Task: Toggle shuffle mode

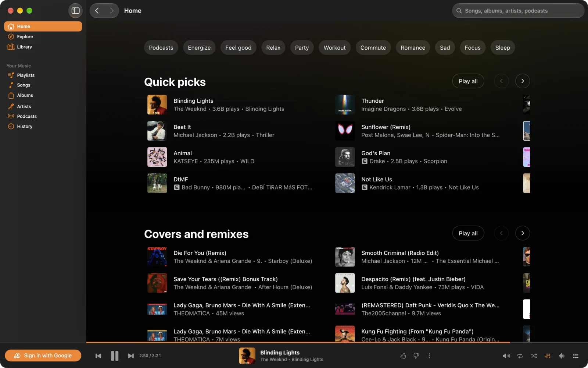Action: pyautogui.click(x=534, y=356)
